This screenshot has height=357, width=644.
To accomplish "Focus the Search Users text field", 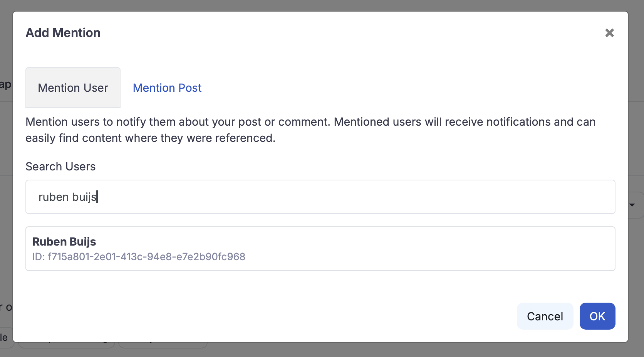I will pos(320,197).
